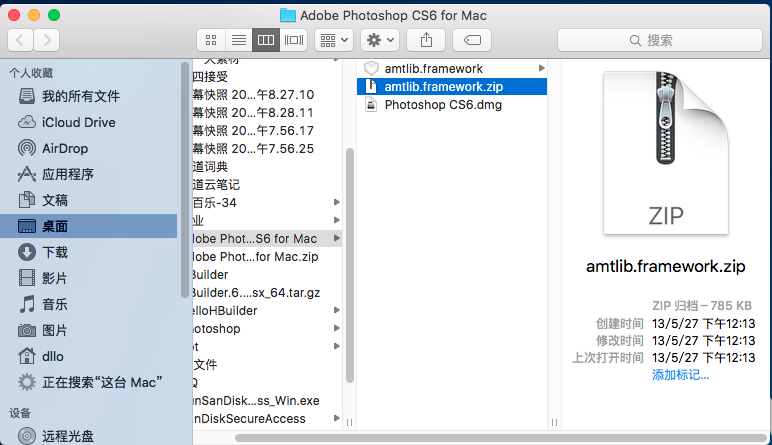Click the zip file icon in the file list
The height and width of the screenshot is (445, 772).
[x=371, y=87]
